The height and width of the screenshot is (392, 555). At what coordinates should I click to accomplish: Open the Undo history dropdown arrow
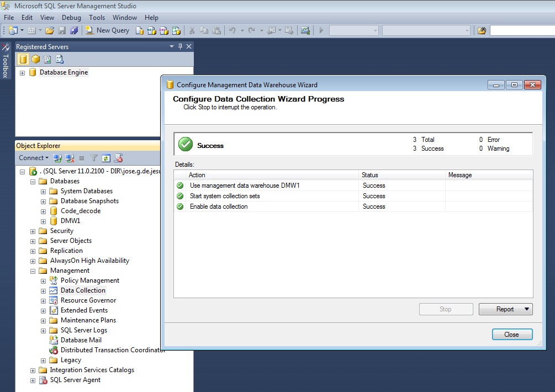click(x=242, y=30)
